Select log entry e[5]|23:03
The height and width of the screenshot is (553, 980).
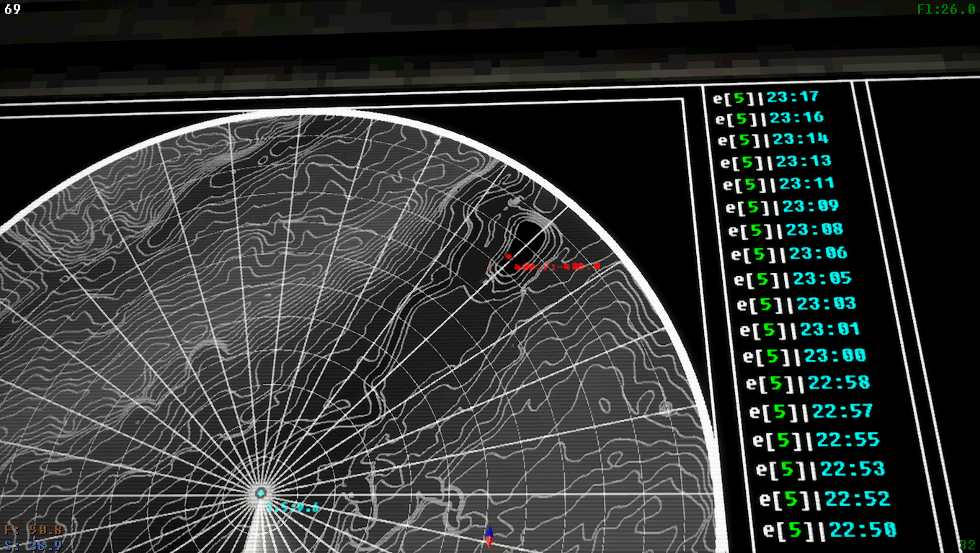coord(796,304)
